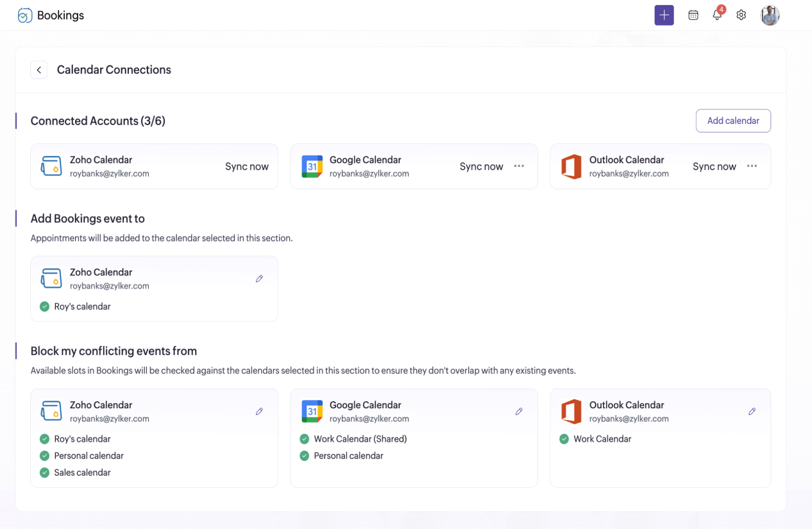This screenshot has width=812, height=529.
Task: Sync now the Google Calendar account
Action: 481,166
